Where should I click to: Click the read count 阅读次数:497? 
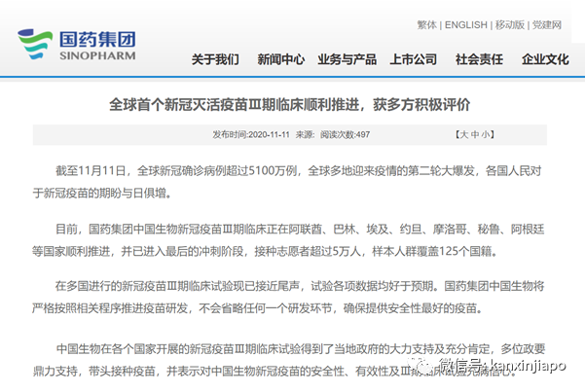[346, 134]
